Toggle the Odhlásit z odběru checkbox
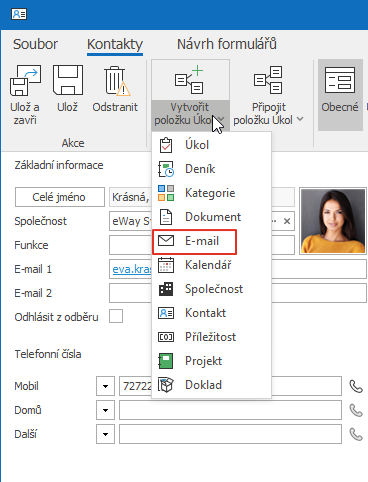 (116, 316)
